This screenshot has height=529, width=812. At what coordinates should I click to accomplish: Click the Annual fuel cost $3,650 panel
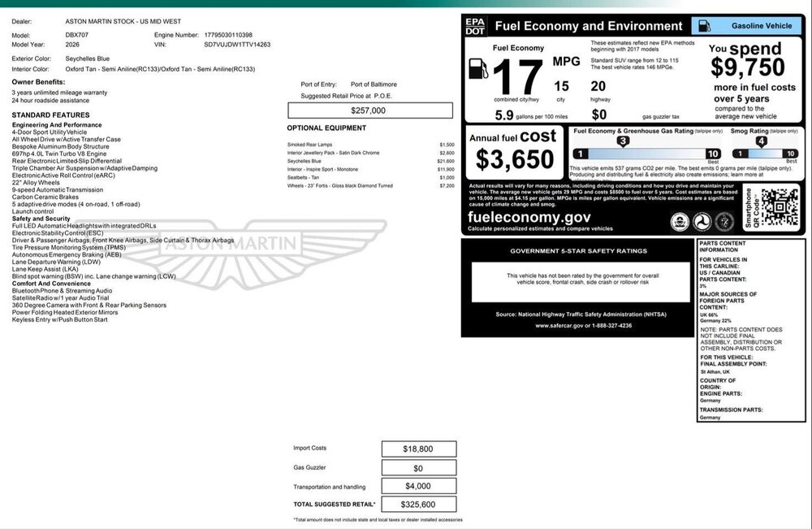point(514,151)
